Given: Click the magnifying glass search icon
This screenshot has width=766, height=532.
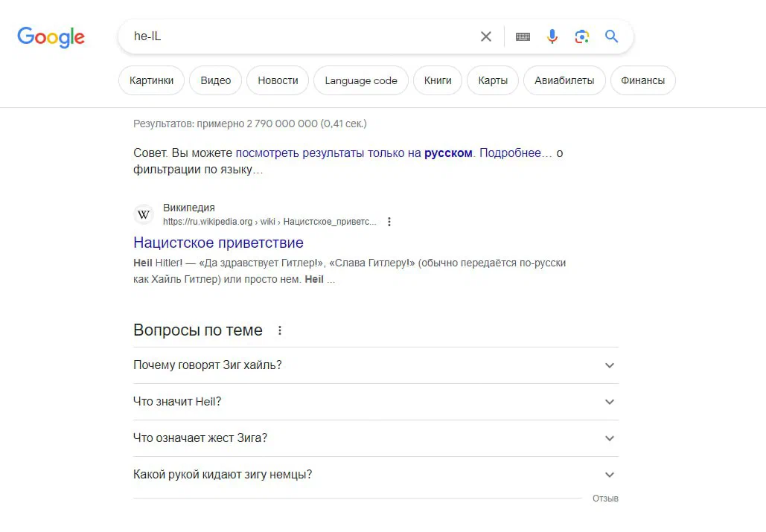Looking at the screenshot, I should [x=611, y=36].
